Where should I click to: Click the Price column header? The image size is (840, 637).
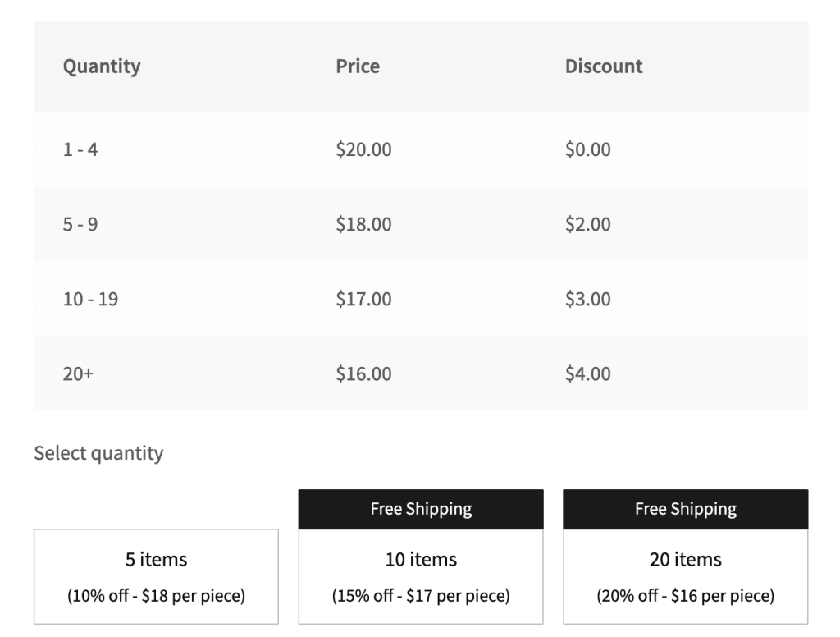click(358, 66)
